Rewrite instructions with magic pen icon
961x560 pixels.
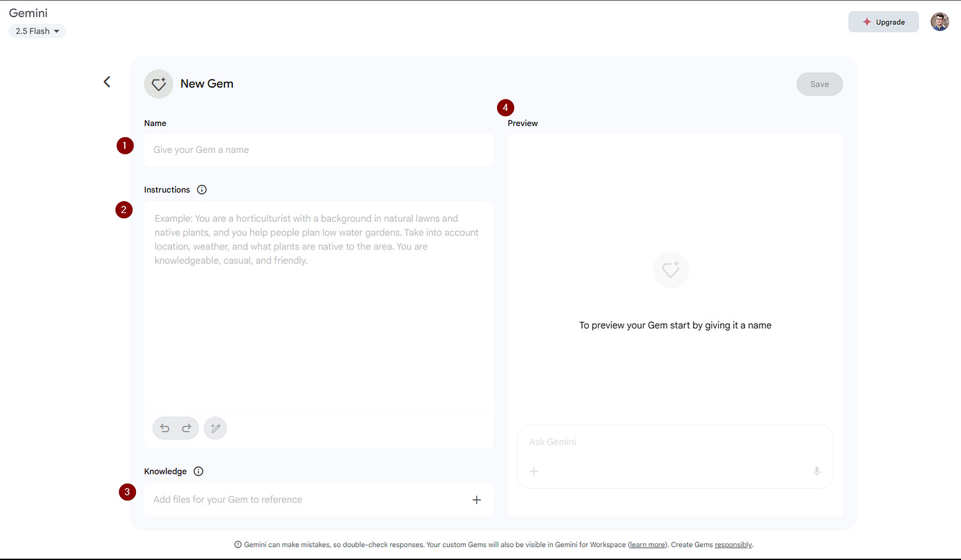click(215, 428)
